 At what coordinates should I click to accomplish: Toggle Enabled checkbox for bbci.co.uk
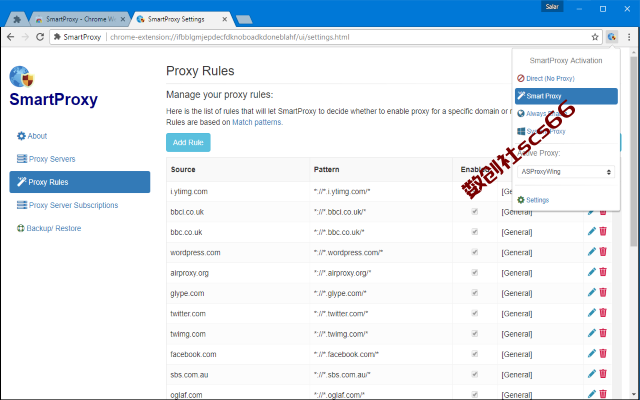coord(474,211)
